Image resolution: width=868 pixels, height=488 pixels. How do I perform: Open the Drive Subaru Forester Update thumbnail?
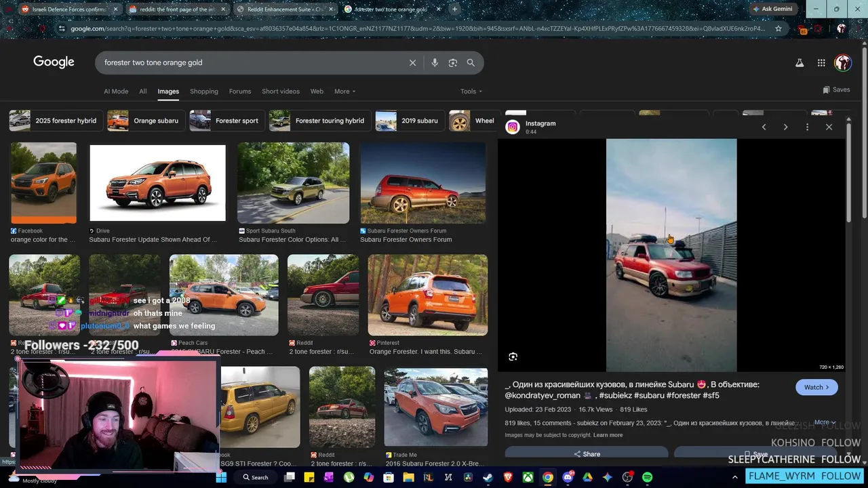coord(157,183)
